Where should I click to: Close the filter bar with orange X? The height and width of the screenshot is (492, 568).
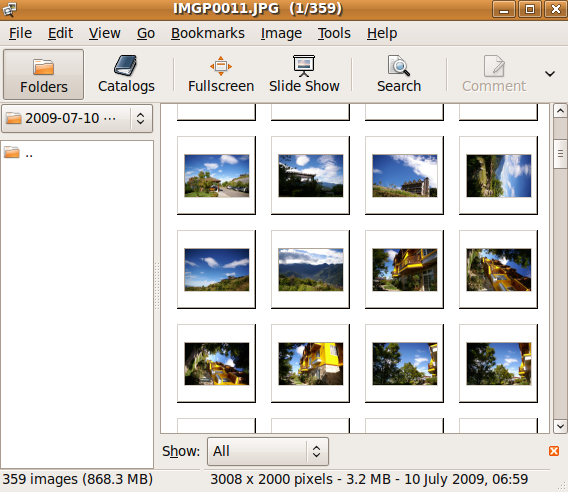pyautogui.click(x=554, y=451)
